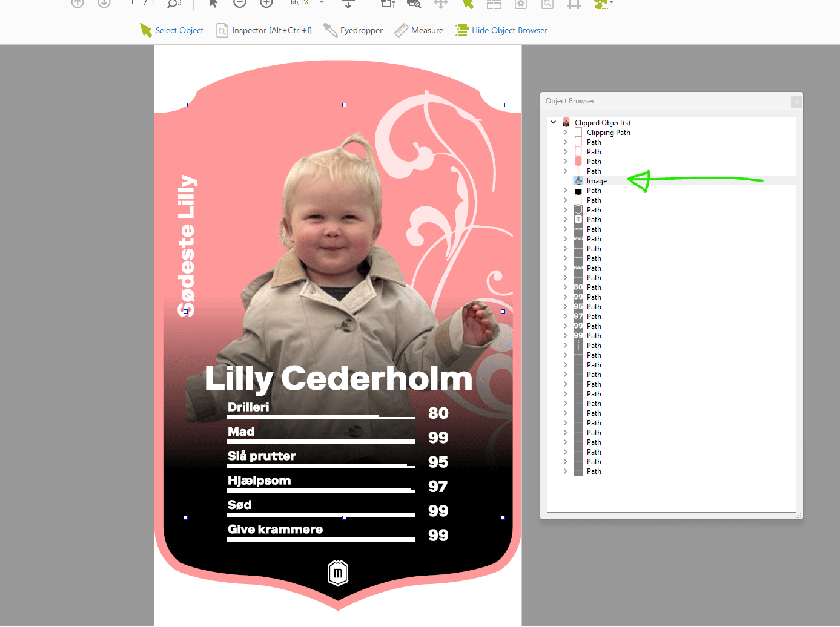Select the Clipping Path tree item
Viewport: 840px width, 627px height.
click(x=608, y=133)
